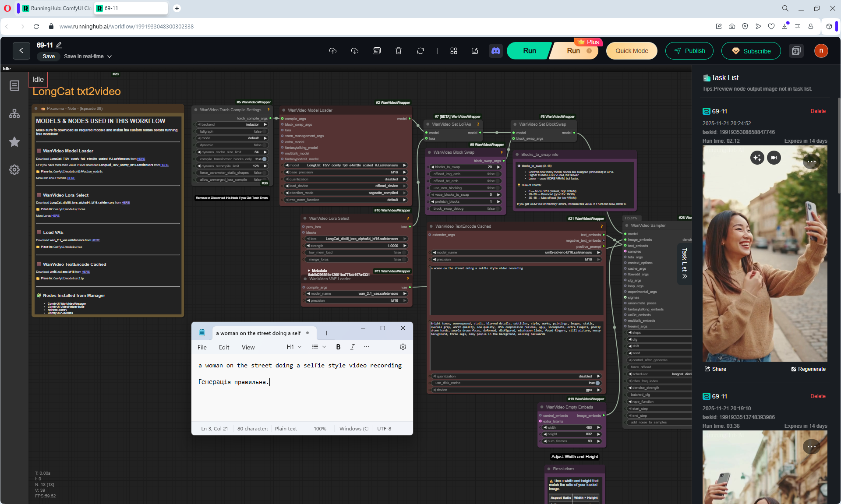This screenshot has height=504, width=841.
Task: Click the pencil icon to rename 69-11
Action: [x=59, y=45]
